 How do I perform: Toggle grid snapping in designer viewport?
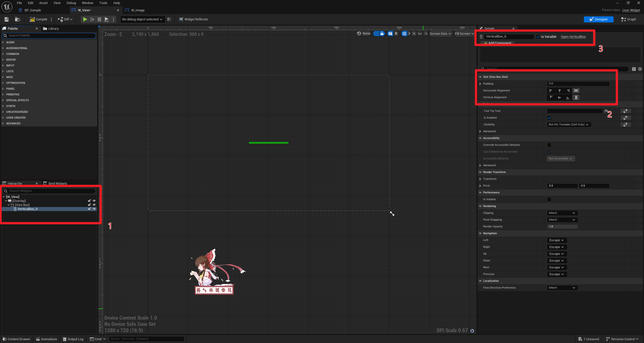click(404, 33)
